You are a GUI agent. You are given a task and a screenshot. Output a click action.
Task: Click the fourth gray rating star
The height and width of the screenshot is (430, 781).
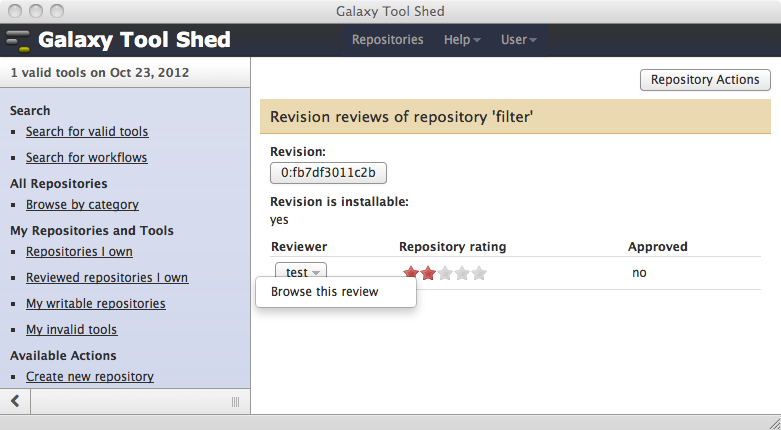tap(462, 273)
